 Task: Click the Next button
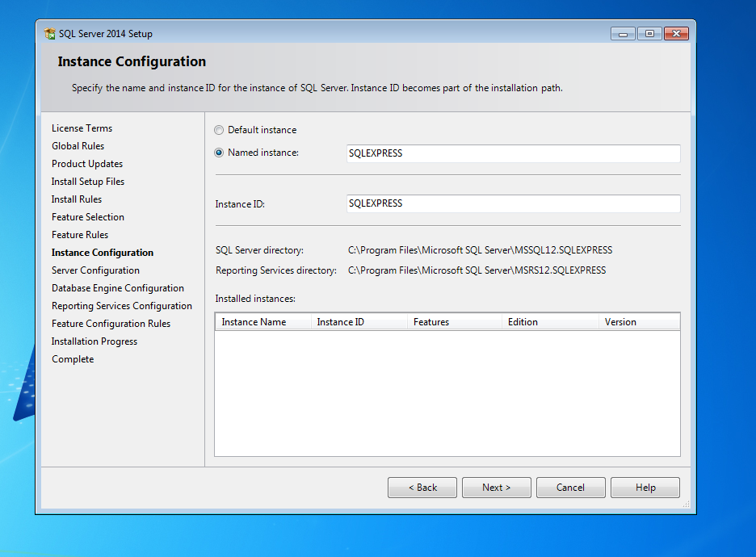[496, 487]
